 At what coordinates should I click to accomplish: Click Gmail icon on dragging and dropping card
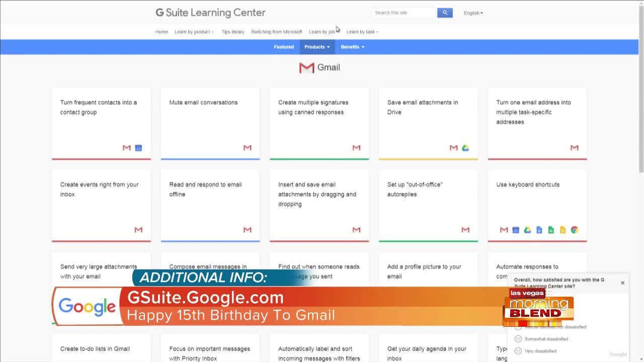tap(357, 230)
